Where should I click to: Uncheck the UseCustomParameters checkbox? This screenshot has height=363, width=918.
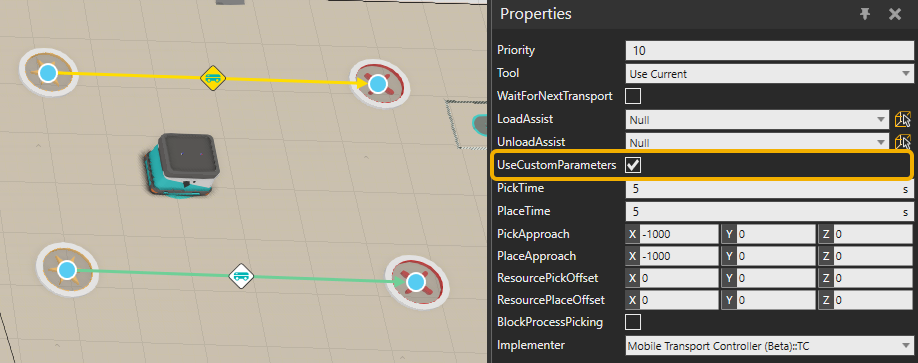click(x=633, y=165)
